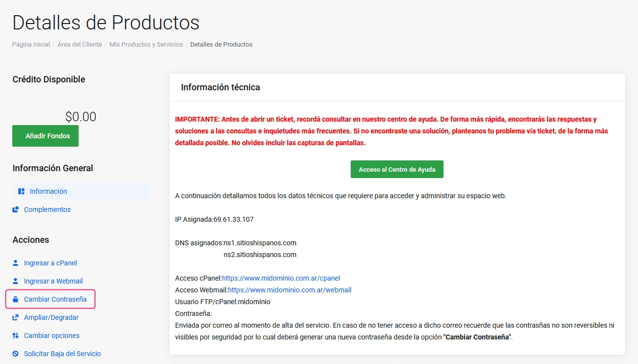Click the ban icon for Solicitar Baja
This screenshot has height=364, width=638.
pos(15,354)
